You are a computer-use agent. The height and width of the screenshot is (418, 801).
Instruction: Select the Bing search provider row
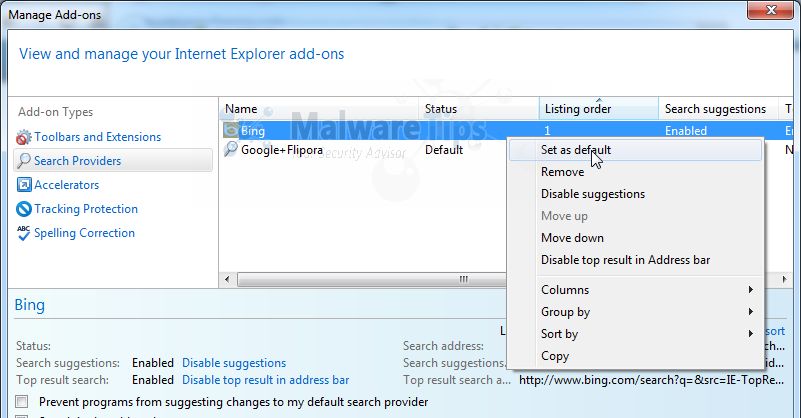click(506, 130)
